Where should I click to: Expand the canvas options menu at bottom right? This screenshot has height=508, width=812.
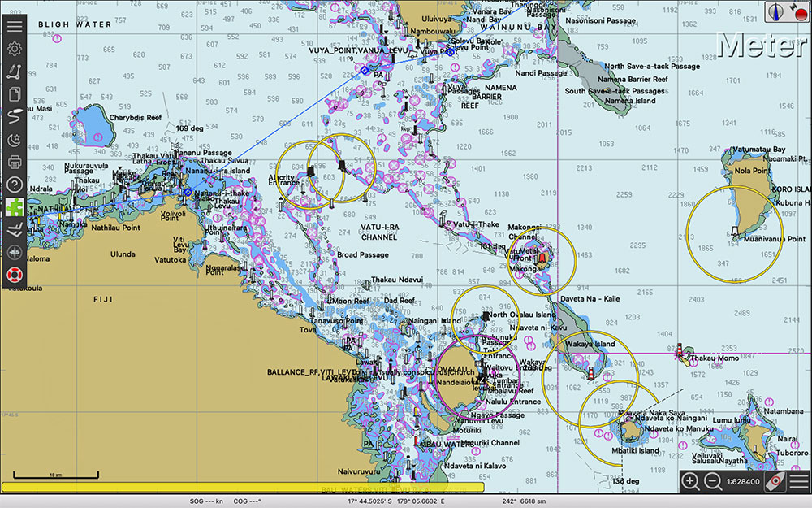coord(799,481)
